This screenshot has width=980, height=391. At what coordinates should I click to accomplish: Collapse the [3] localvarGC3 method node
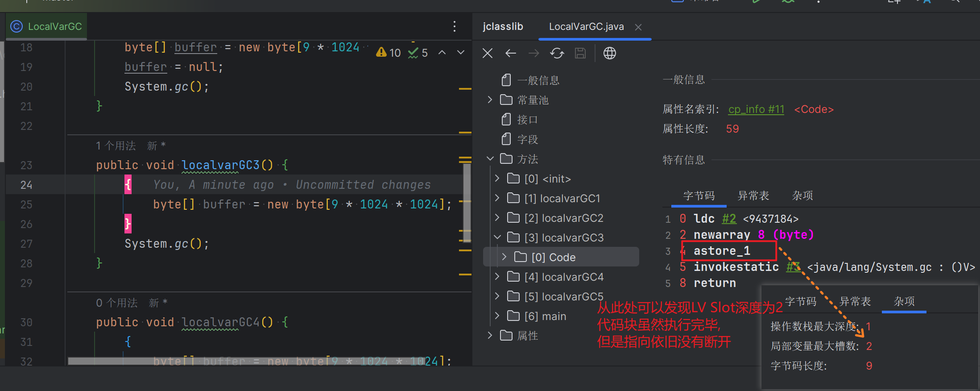click(497, 237)
